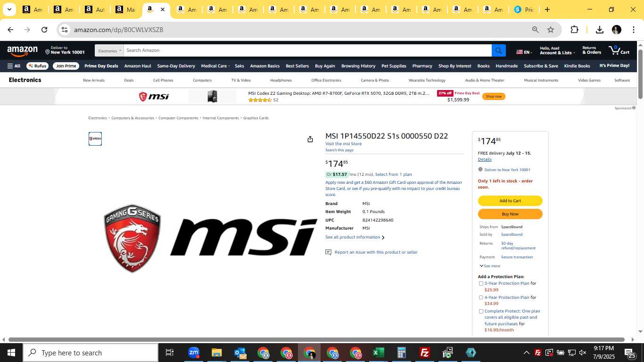Open Zoom from the taskbar
The height and width of the screenshot is (362, 644).
[x=193, y=353]
